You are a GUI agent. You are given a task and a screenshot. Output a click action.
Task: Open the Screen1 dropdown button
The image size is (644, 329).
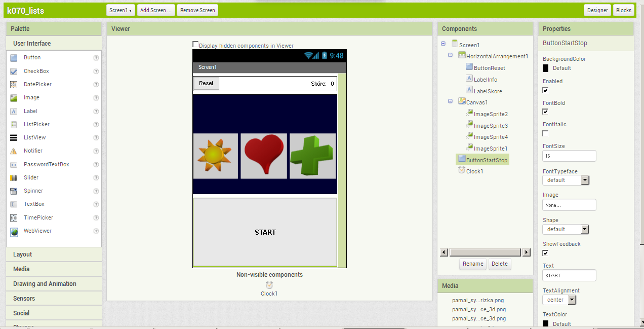pyautogui.click(x=121, y=10)
